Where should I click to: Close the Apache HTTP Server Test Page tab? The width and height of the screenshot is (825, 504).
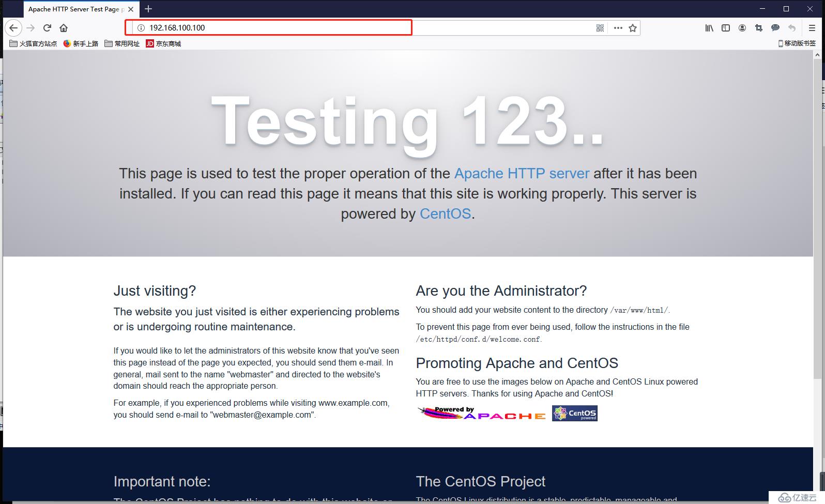[131, 9]
